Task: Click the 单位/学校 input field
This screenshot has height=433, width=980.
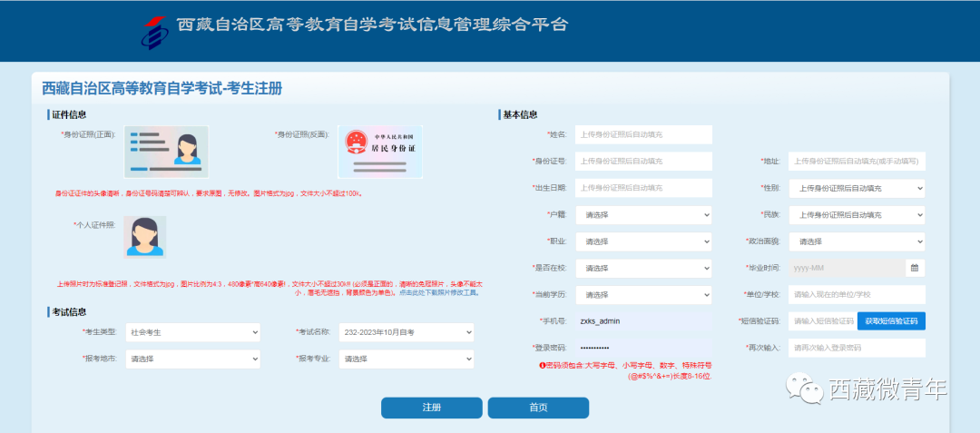Action: [x=856, y=295]
